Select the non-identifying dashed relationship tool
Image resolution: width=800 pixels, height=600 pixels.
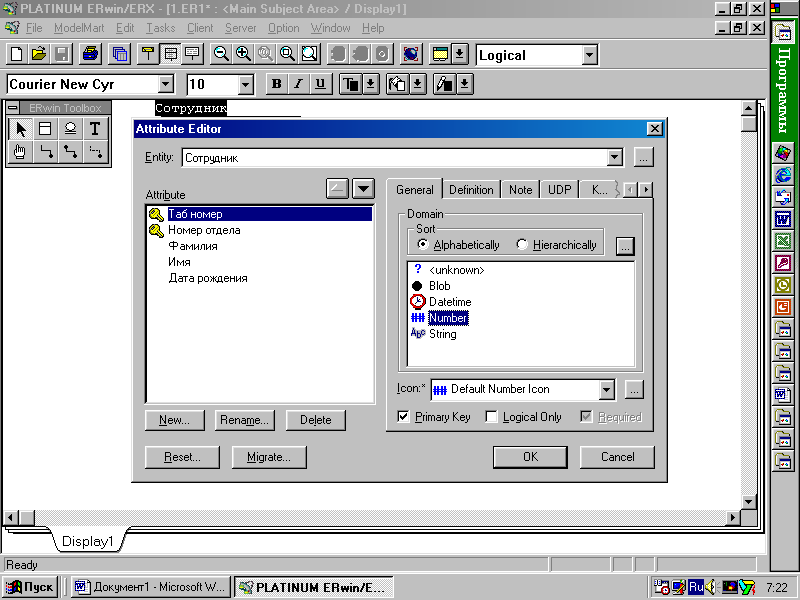[x=95, y=152]
